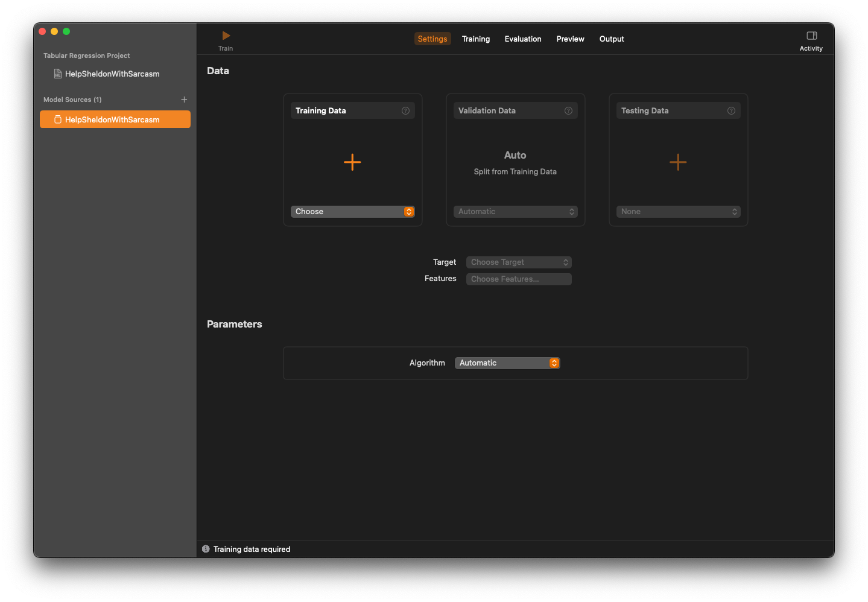
Task: Expand the Algorithm Automatic dropdown
Action: coord(507,363)
